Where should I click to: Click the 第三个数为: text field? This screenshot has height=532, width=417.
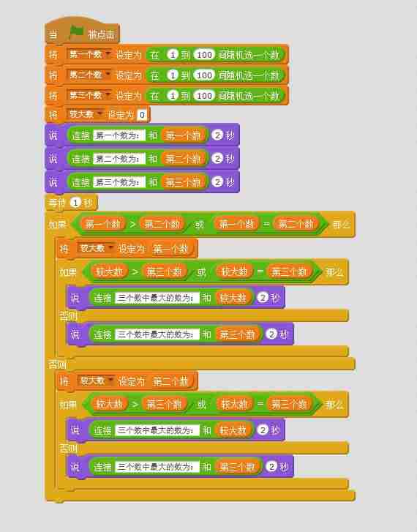click(119, 182)
